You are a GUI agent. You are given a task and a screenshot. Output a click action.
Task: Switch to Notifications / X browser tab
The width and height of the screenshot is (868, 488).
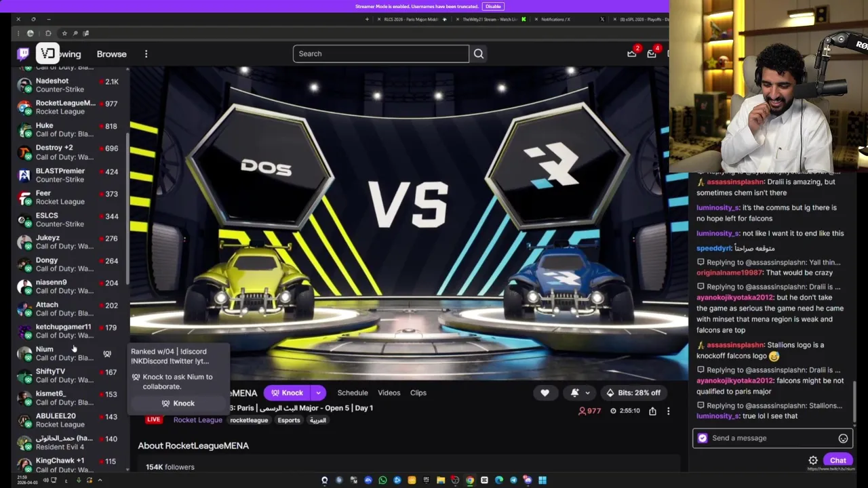pos(570,19)
